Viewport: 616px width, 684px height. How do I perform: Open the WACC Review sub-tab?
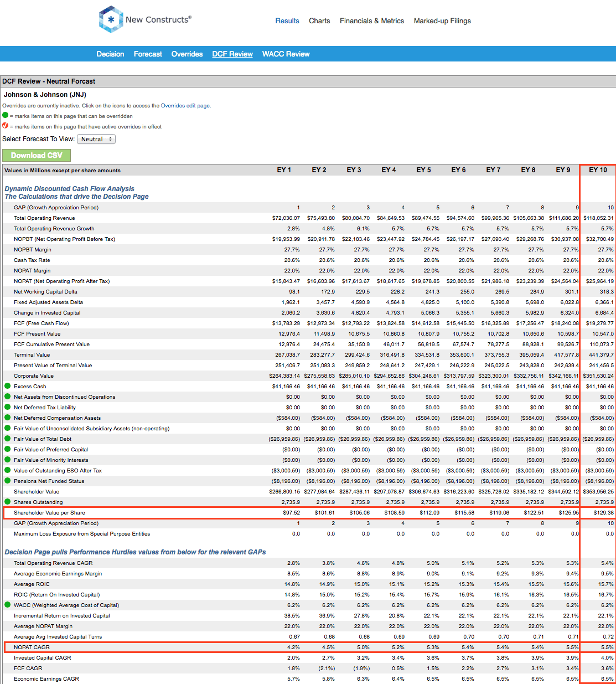(286, 54)
